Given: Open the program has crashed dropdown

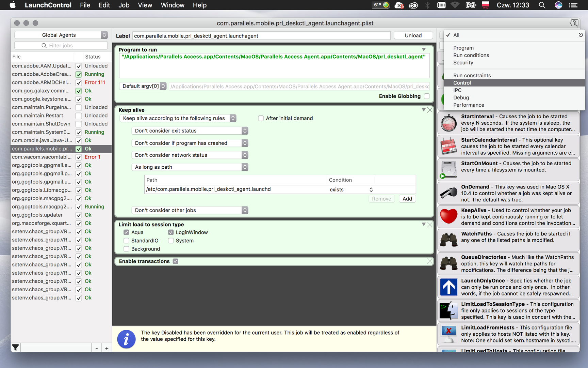Looking at the screenshot, I should [x=190, y=143].
